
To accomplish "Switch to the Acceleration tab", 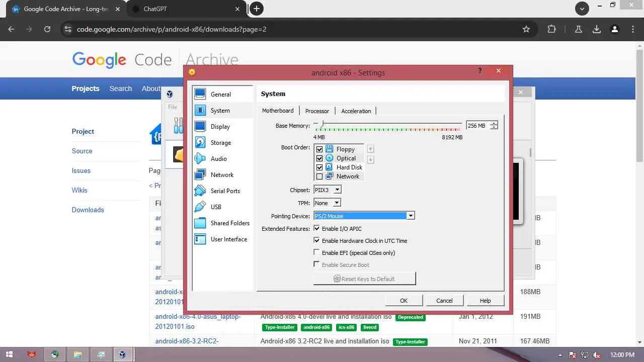I will (x=356, y=111).
